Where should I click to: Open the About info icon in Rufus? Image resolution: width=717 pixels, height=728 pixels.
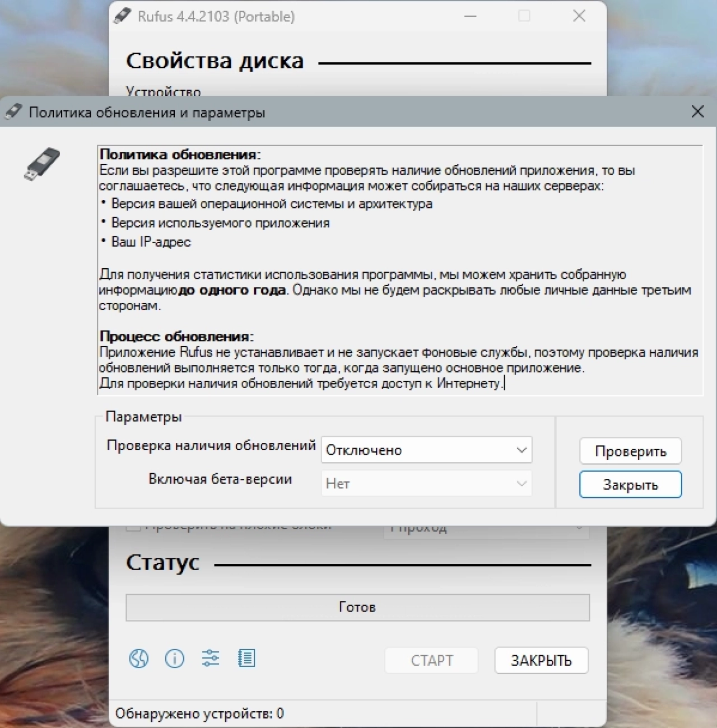pos(175,659)
